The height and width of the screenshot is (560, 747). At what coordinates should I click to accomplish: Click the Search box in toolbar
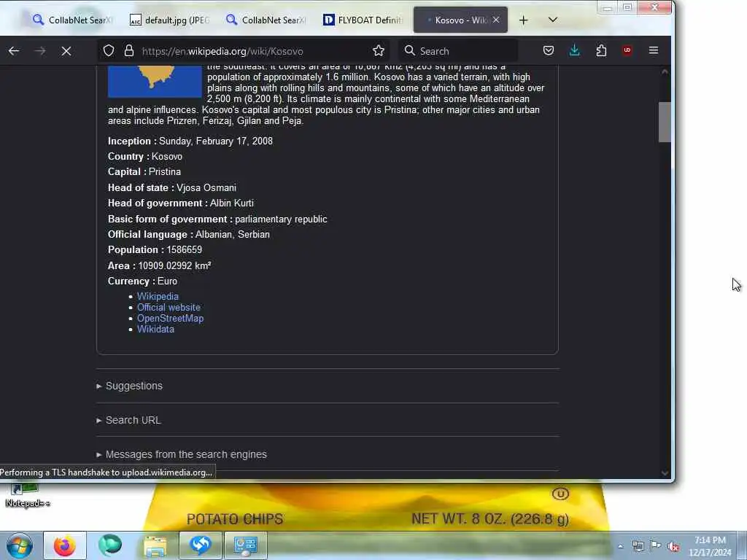click(458, 51)
